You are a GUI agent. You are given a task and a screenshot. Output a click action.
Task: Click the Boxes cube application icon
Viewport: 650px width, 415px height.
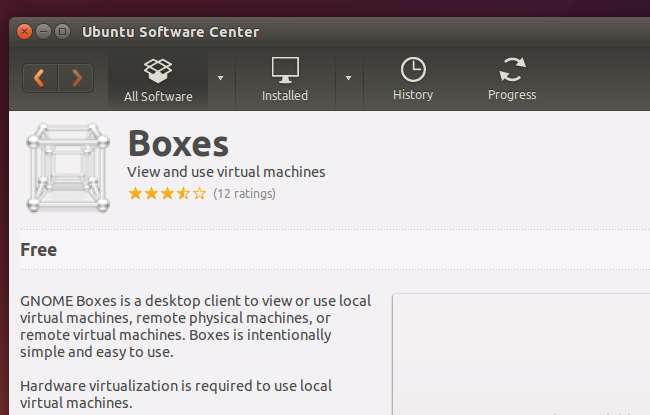67,166
